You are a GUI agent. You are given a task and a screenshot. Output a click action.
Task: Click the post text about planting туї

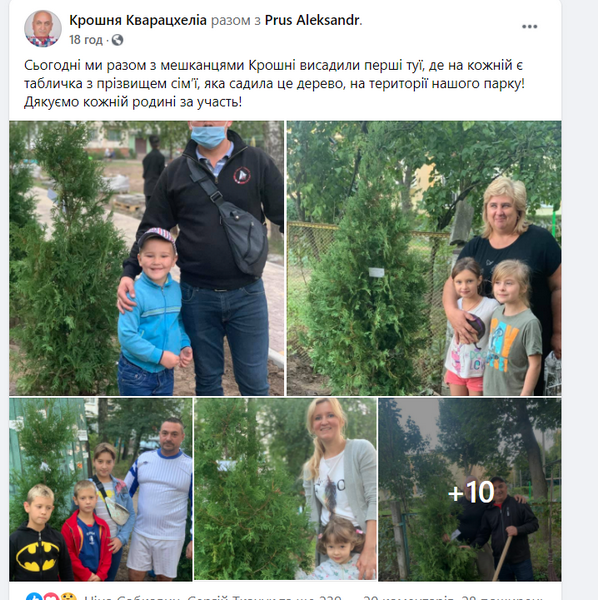(274, 83)
